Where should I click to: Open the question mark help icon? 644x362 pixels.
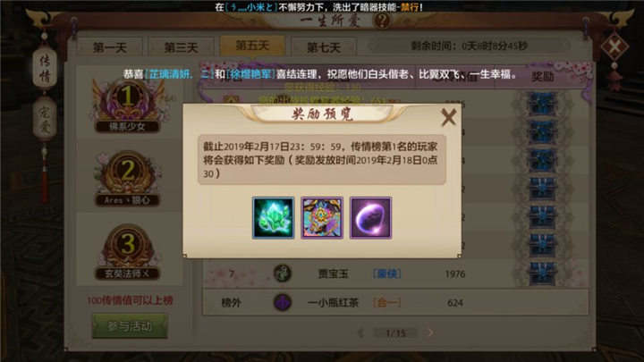click(382, 20)
